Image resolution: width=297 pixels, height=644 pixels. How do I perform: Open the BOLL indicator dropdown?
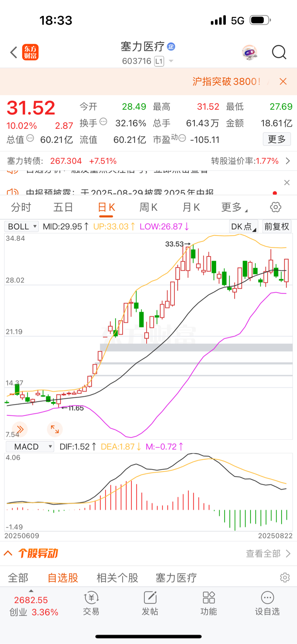tap(22, 226)
